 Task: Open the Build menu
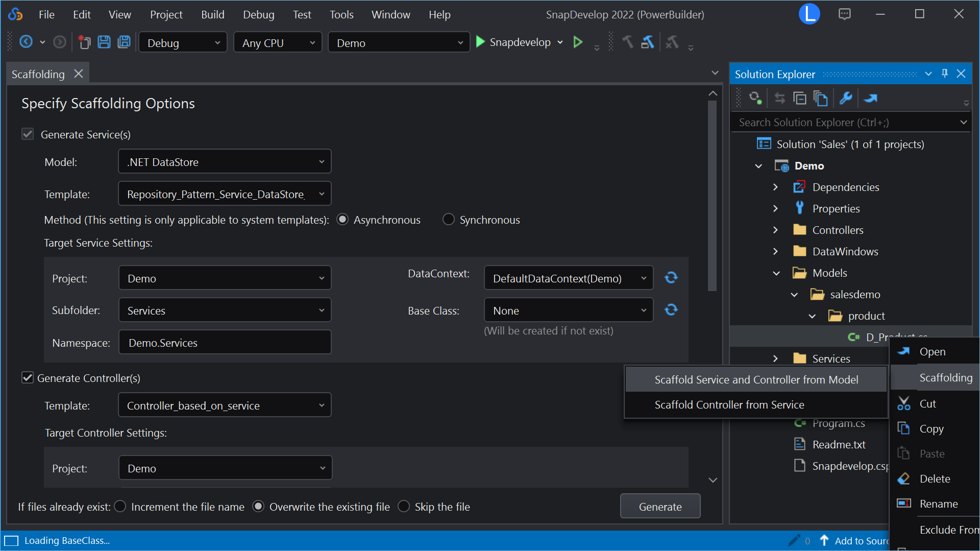[x=212, y=14]
